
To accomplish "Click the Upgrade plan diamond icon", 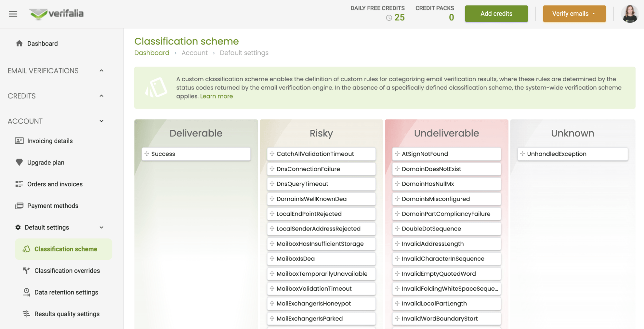I will (19, 162).
